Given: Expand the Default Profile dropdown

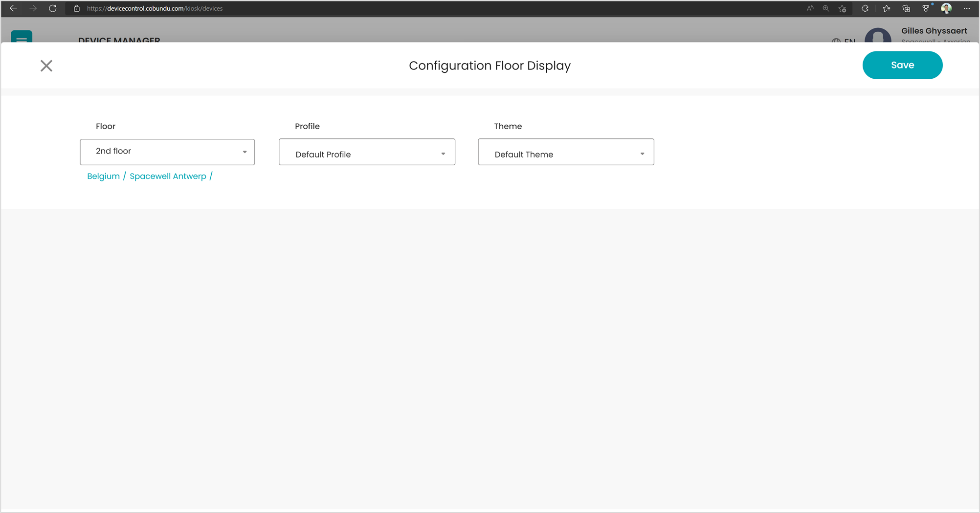Looking at the screenshot, I should tap(367, 152).
